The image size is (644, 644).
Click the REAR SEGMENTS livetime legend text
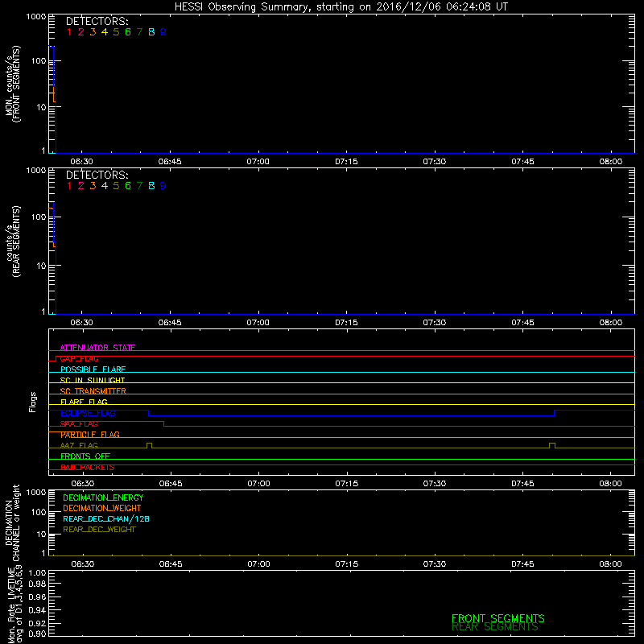pyautogui.click(x=495, y=627)
